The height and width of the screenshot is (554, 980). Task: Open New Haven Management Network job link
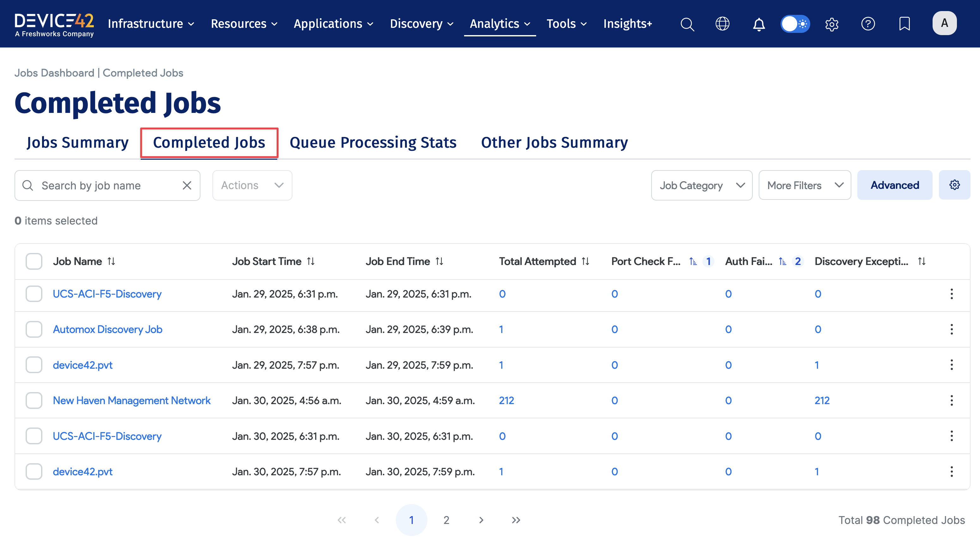click(132, 400)
